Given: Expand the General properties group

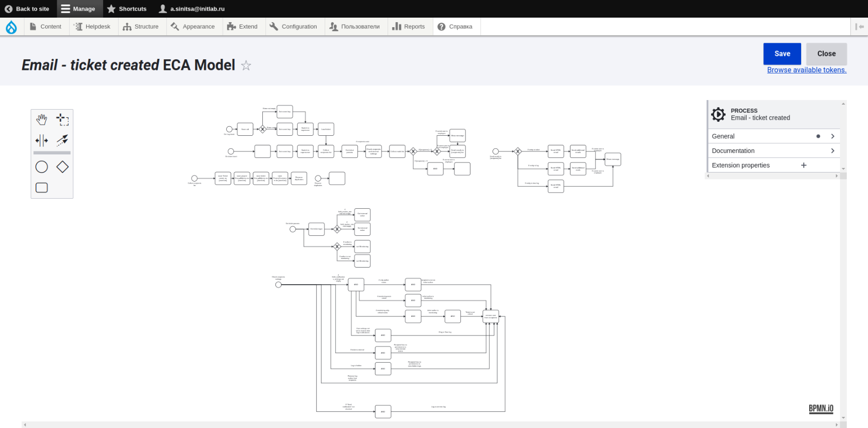Looking at the screenshot, I should point(773,136).
